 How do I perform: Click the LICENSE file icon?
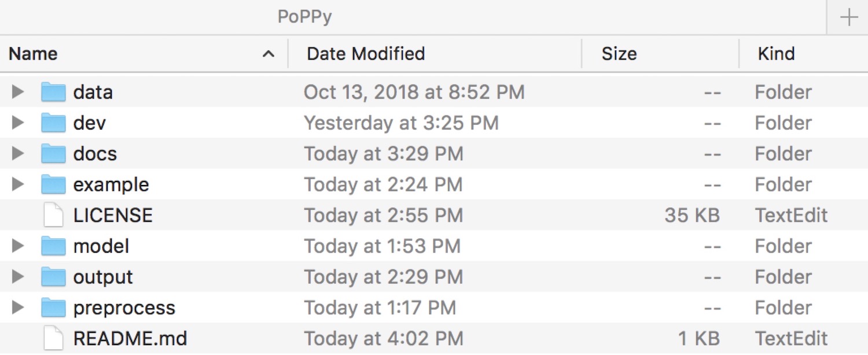tap(53, 215)
